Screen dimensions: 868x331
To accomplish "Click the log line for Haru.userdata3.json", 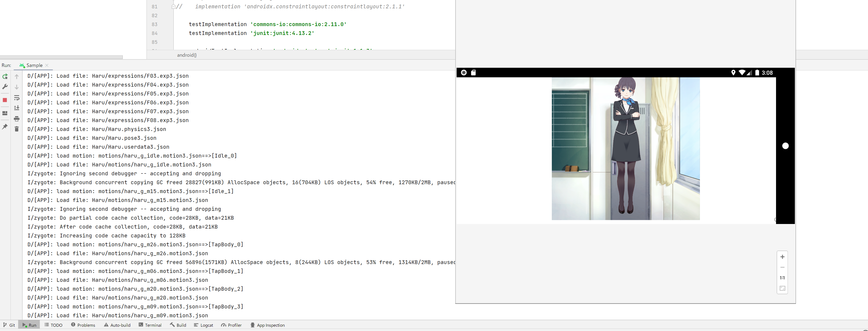I will pos(98,147).
